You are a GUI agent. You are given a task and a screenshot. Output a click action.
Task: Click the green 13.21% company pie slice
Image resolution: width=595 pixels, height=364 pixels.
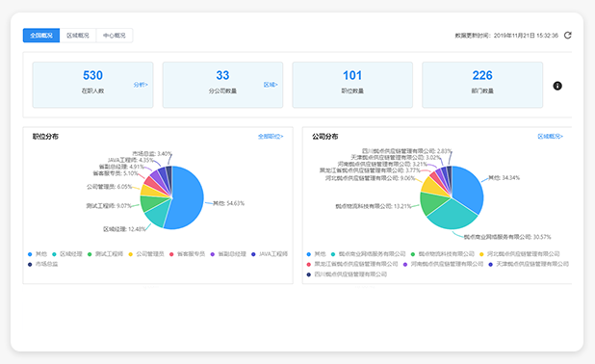[432, 202]
